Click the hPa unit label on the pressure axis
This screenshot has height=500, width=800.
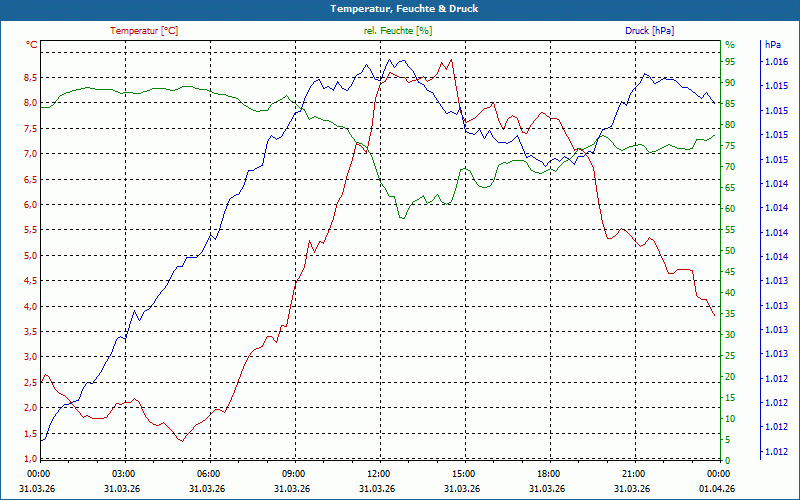pos(772,45)
